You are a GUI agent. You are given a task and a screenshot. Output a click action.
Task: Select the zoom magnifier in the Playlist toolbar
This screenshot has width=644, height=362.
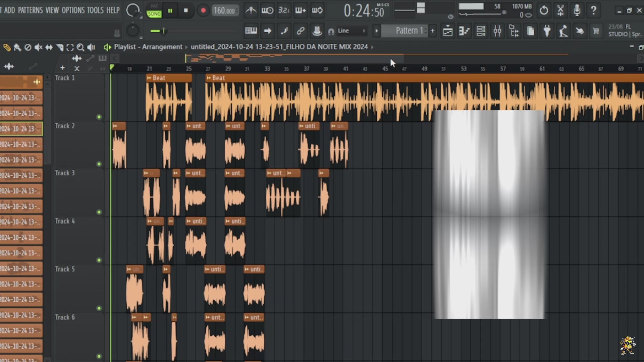point(80,47)
